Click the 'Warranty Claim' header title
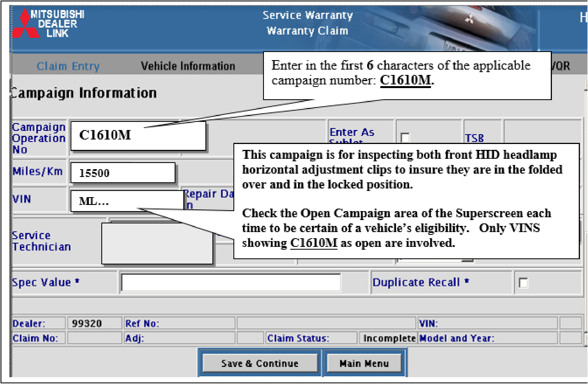The image size is (588, 385). point(308,31)
